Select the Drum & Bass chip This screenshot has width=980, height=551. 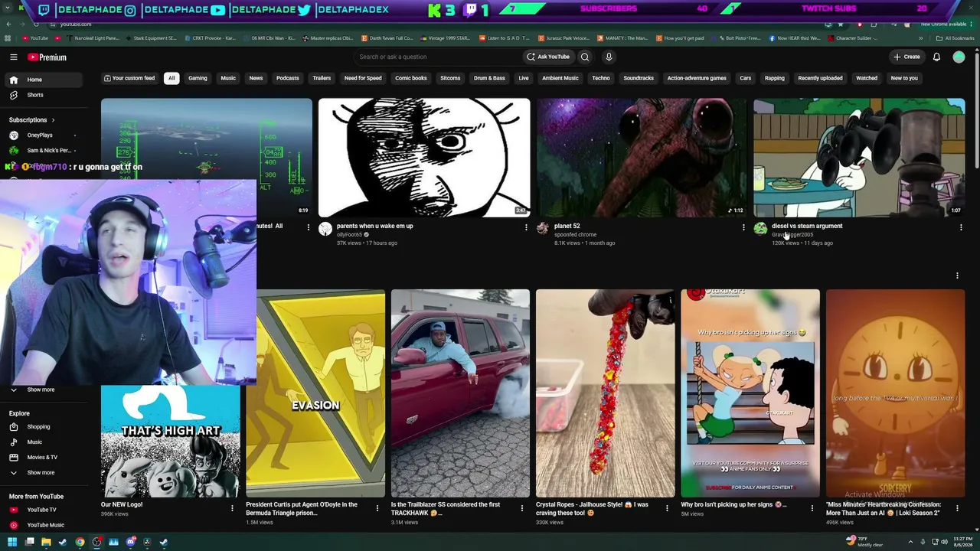pos(489,78)
